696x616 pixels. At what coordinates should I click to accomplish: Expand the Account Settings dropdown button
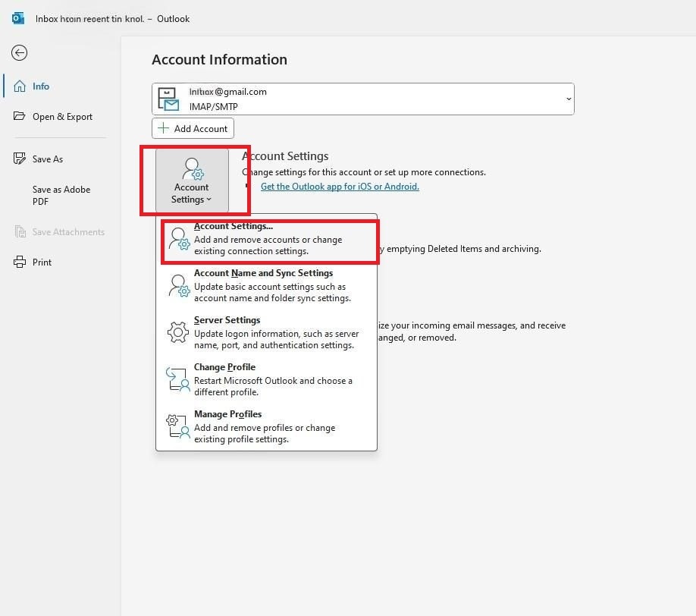click(x=193, y=181)
